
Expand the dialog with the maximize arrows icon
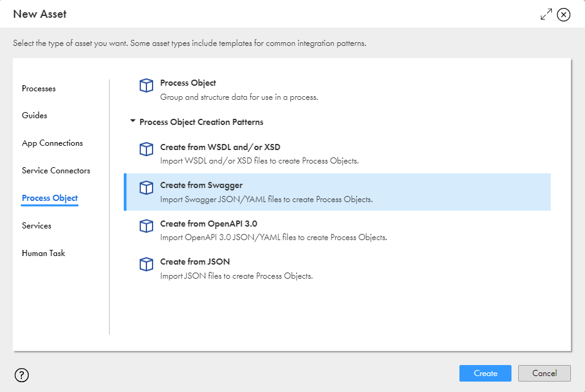546,14
